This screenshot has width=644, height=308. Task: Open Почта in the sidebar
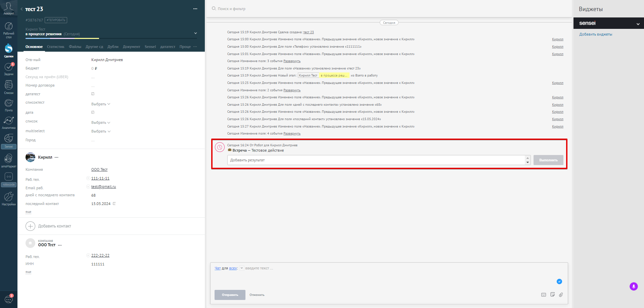(x=9, y=105)
